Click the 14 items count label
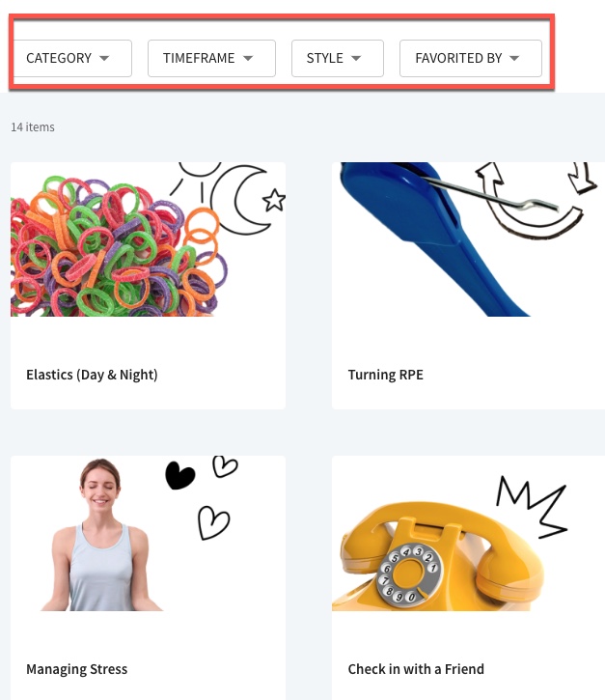 (33, 127)
